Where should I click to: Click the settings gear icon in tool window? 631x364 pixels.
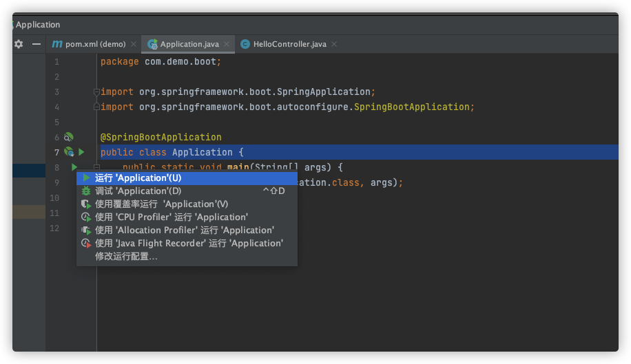coord(19,44)
